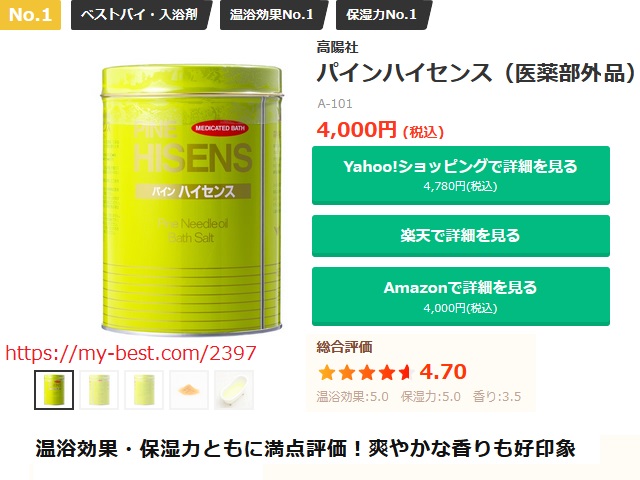Click the 保湿力No.1 tag

click(x=382, y=15)
